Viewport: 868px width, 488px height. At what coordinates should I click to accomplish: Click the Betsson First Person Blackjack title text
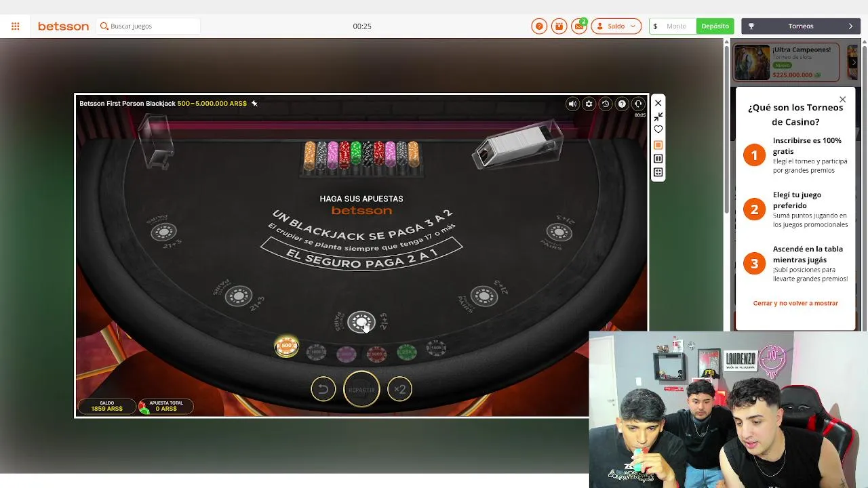coord(127,104)
